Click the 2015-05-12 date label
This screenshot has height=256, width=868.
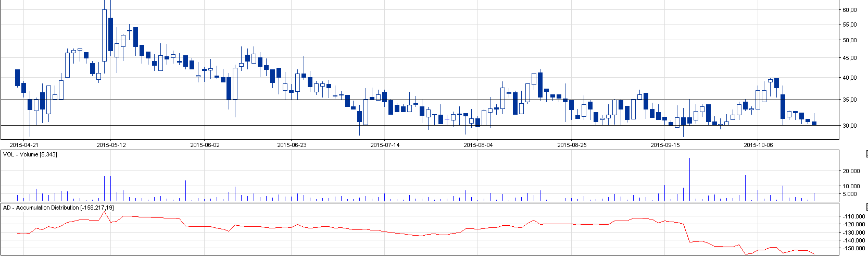tap(111, 145)
